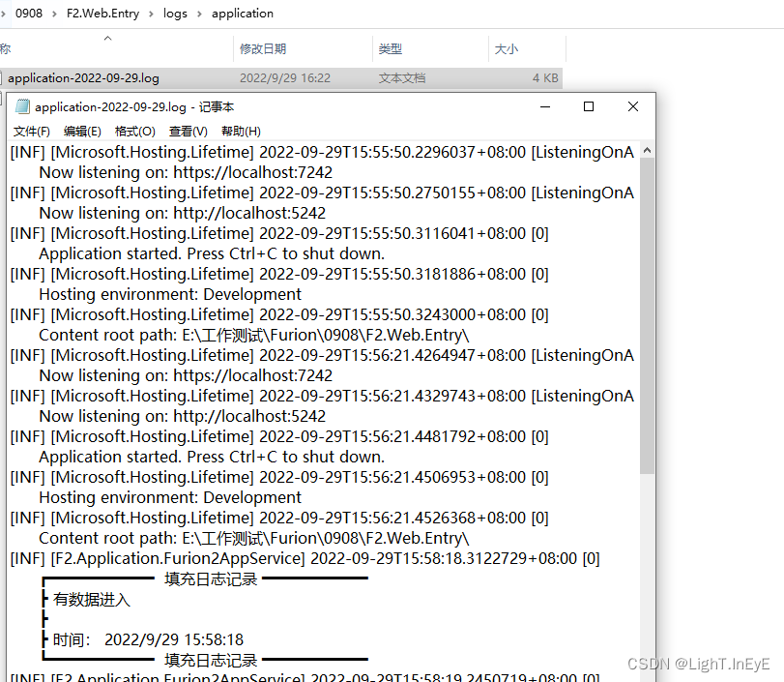Open the 格式(O) menu

pos(134,131)
